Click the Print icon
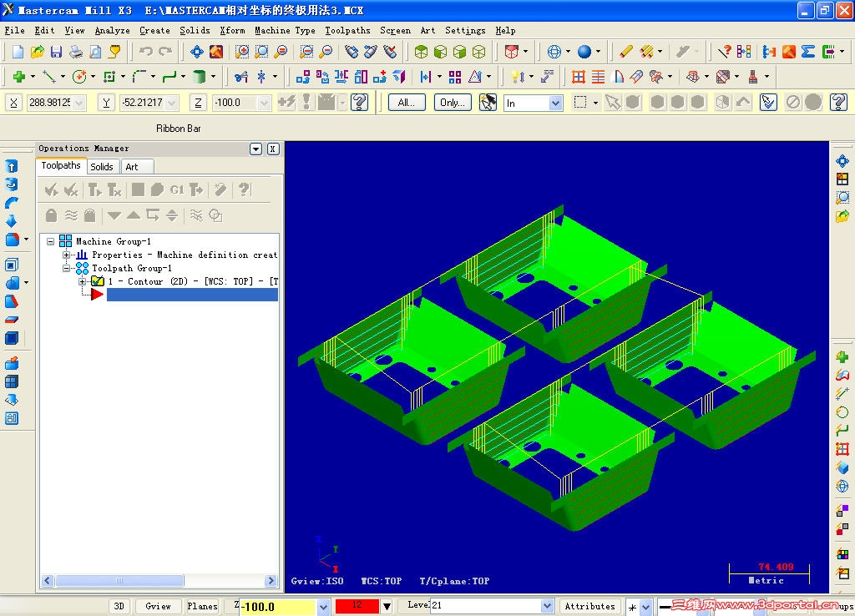The image size is (855, 616). 76,52
